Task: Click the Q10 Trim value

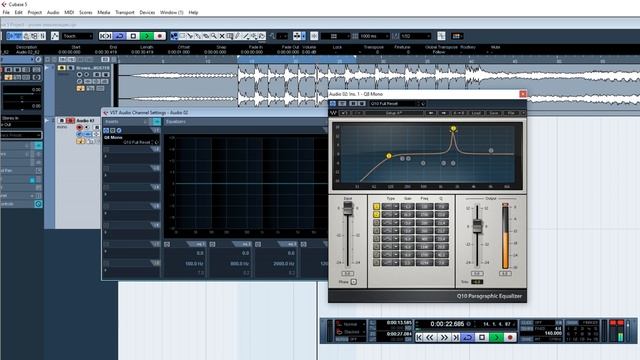Action: (477, 282)
